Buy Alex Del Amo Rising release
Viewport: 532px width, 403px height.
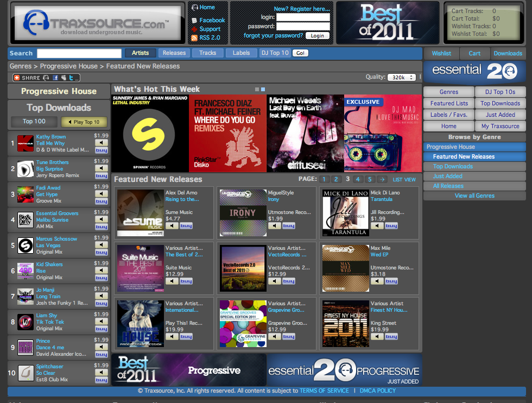tap(186, 226)
